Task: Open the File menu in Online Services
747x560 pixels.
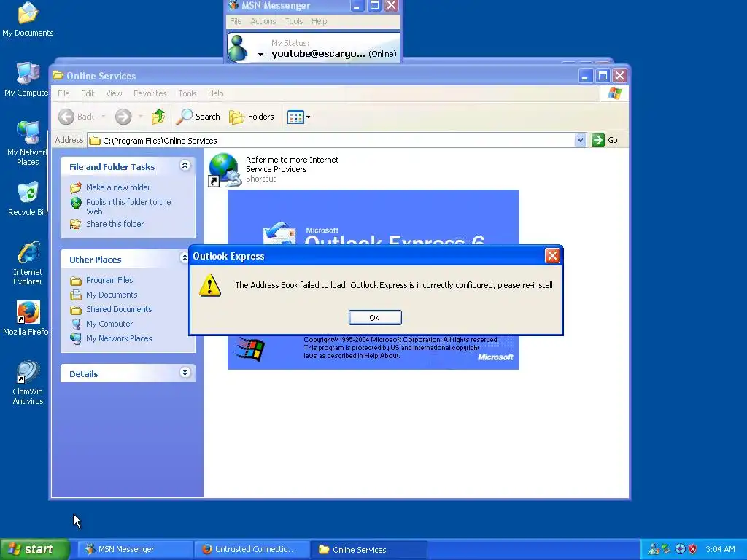Action: tap(64, 93)
